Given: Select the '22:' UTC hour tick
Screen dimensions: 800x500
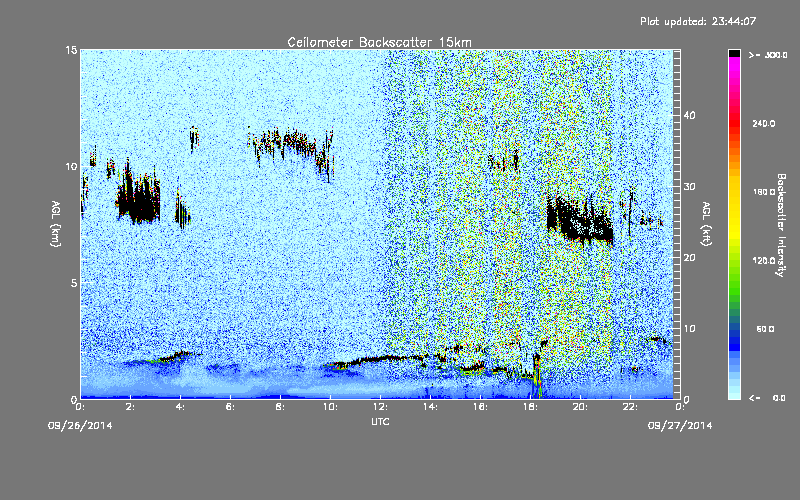Looking at the screenshot, I should 630,407.
